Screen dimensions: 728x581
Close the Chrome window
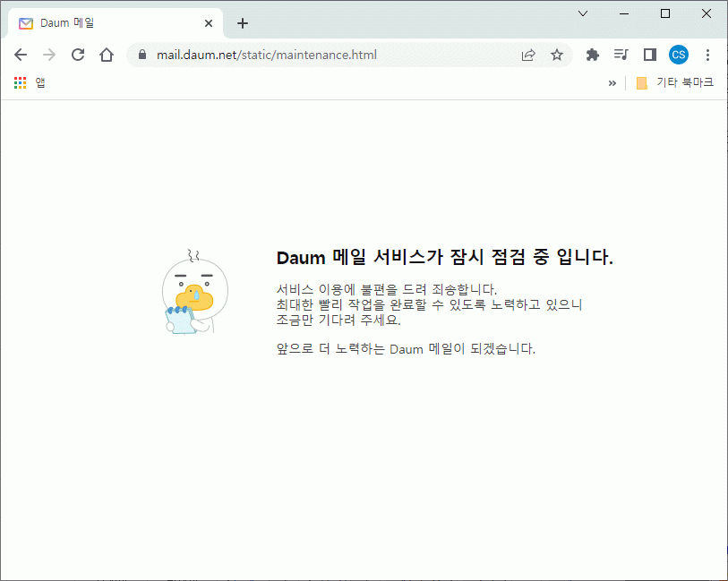[x=707, y=13]
